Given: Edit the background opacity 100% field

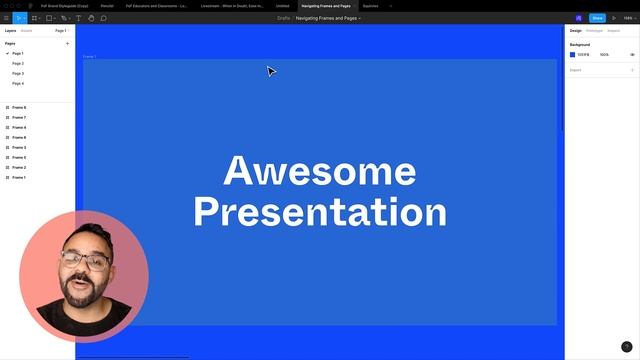Looking at the screenshot, I should point(604,55).
